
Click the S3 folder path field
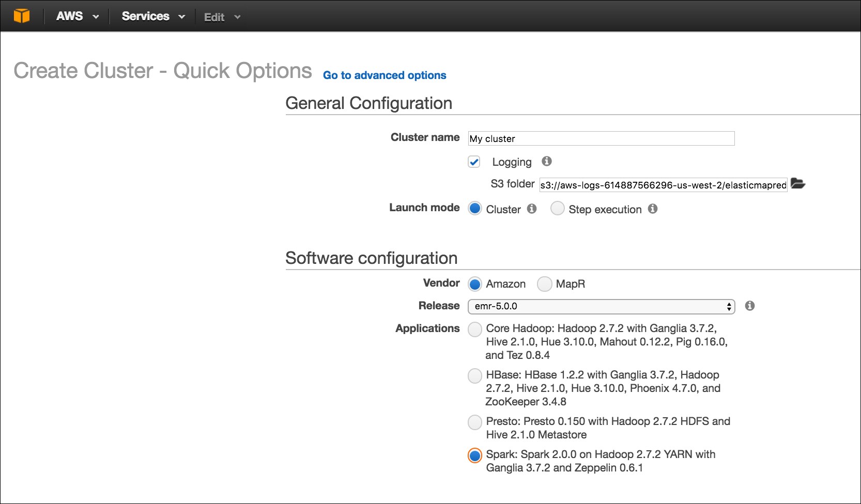[x=663, y=185]
